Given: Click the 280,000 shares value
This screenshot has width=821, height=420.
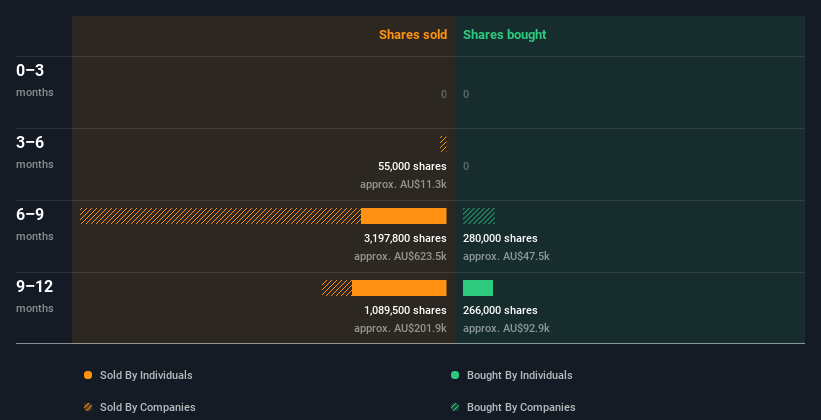Looking at the screenshot, I should pyautogui.click(x=500, y=238).
